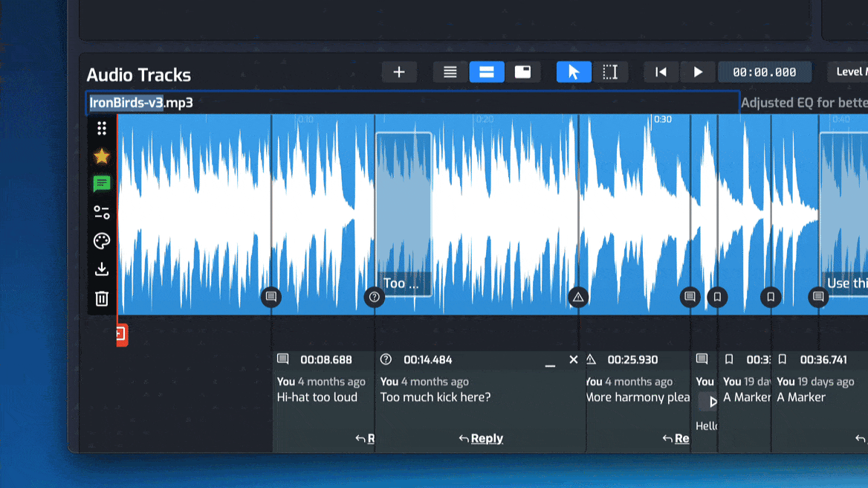Click the warning marker on the waveform
868x488 pixels.
tap(578, 298)
